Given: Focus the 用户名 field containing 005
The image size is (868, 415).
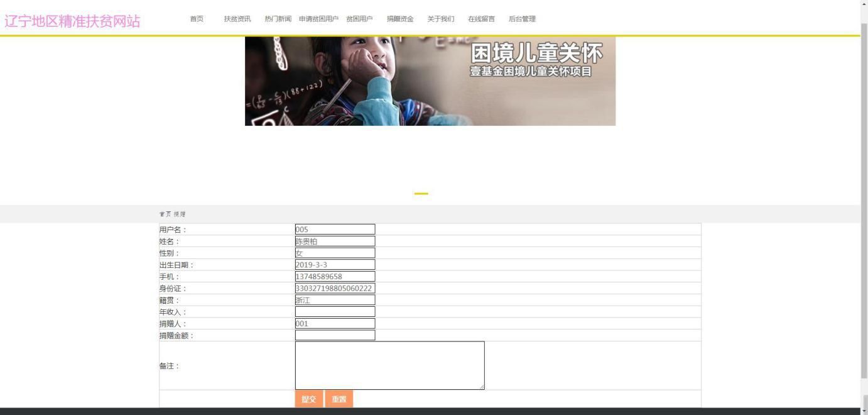Looking at the screenshot, I should (335, 230).
